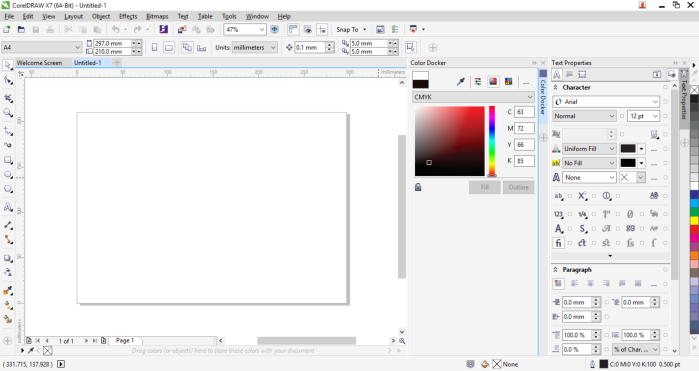This screenshot has width=699, height=371.
Task: Click the Outline button in Color Docker
Action: point(518,187)
